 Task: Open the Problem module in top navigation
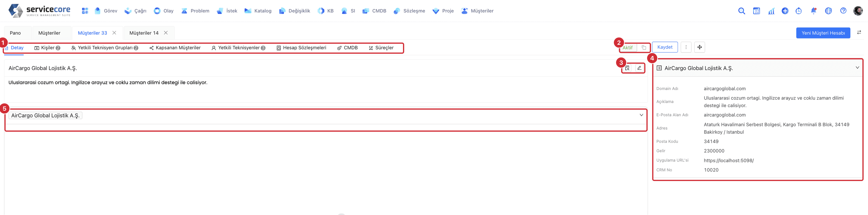coord(195,11)
